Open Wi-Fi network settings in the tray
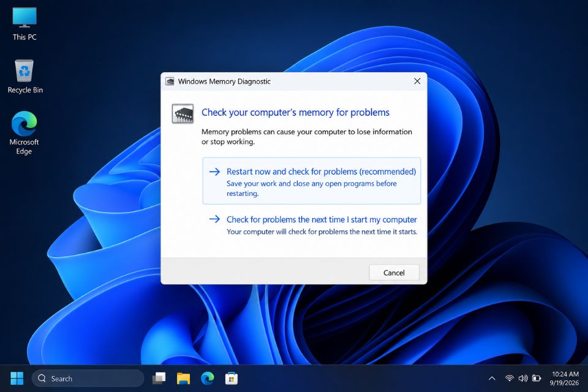This screenshot has height=392, width=588. [x=509, y=378]
